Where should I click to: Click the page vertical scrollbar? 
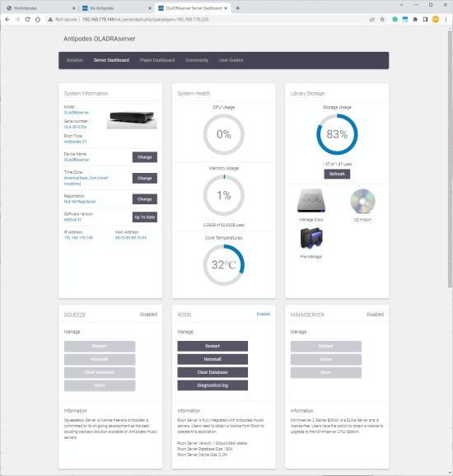pos(450,158)
